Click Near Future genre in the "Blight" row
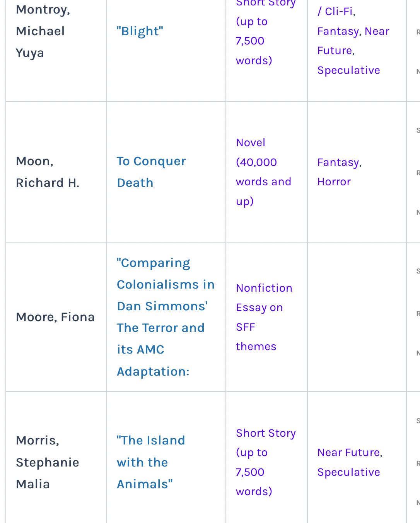The image size is (420, 523). point(377,31)
